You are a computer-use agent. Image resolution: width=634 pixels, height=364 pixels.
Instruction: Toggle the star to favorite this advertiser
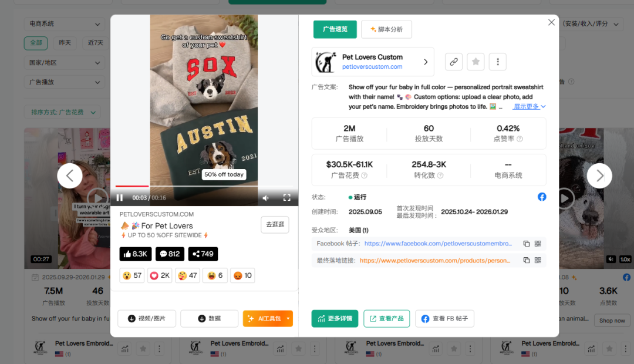point(475,62)
